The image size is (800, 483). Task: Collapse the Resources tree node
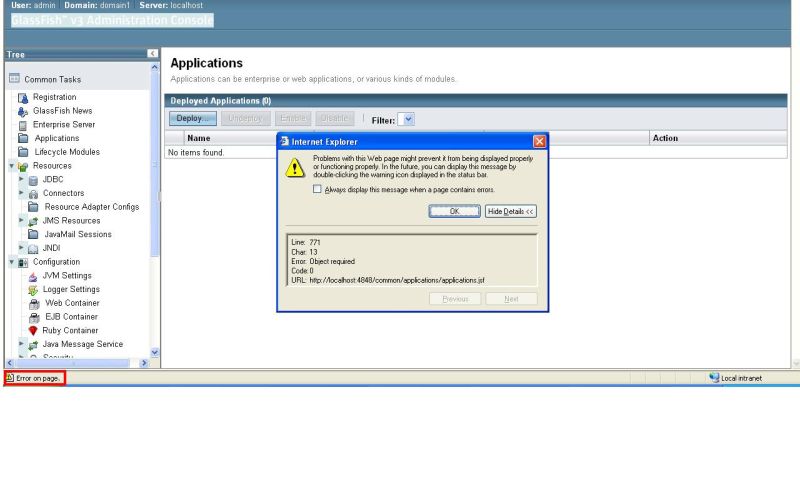(12, 166)
